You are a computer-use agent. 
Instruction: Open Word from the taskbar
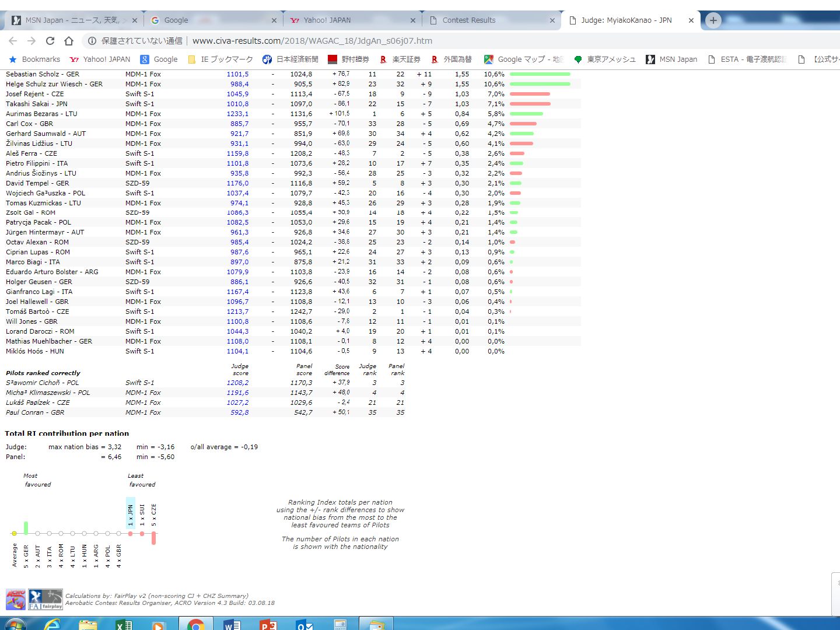click(232, 624)
